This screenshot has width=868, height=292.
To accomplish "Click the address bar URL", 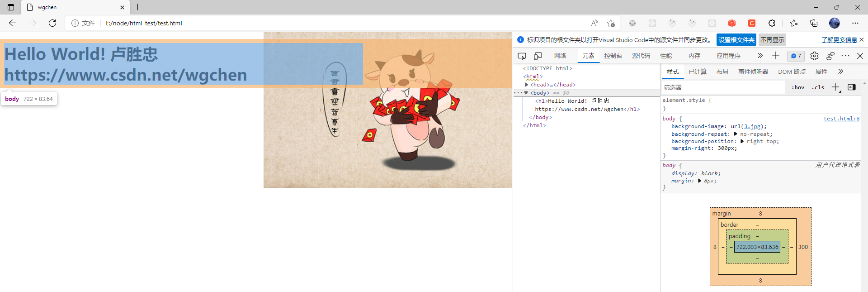I will pyautogui.click(x=144, y=23).
